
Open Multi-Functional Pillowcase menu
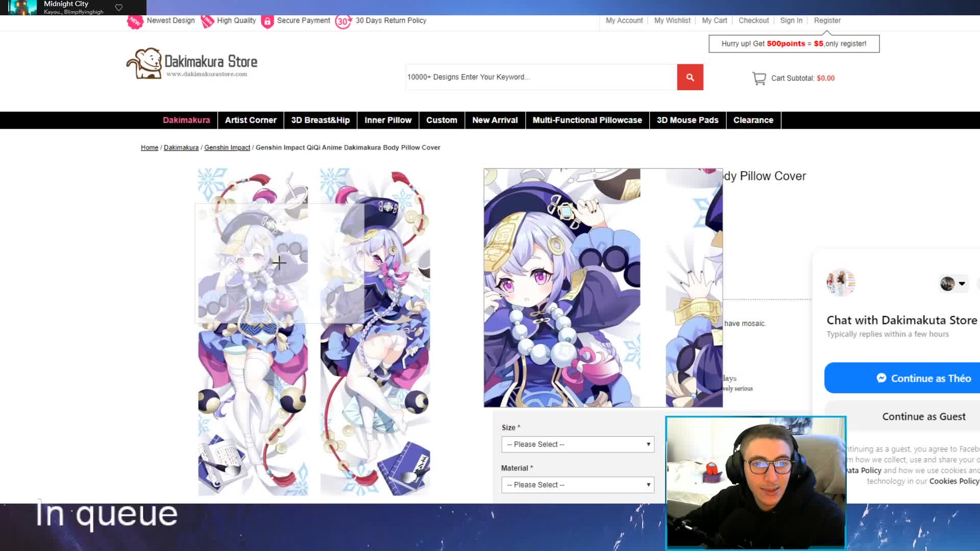pos(587,120)
